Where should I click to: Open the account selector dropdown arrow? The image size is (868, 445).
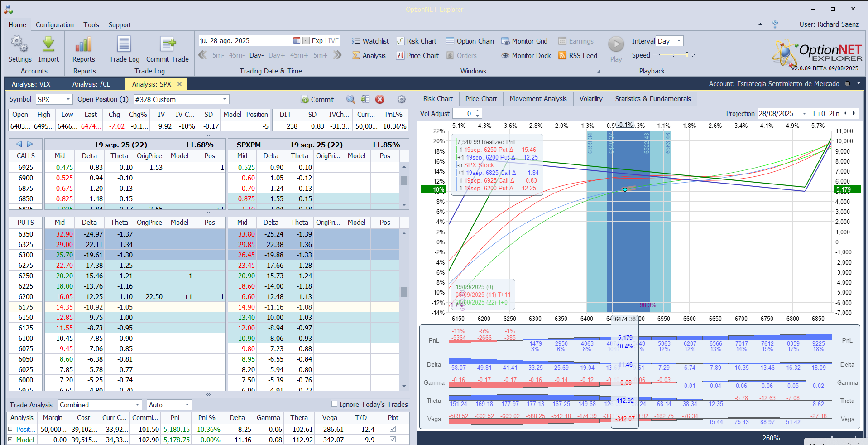pyautogui.click(x=858, y=83)
